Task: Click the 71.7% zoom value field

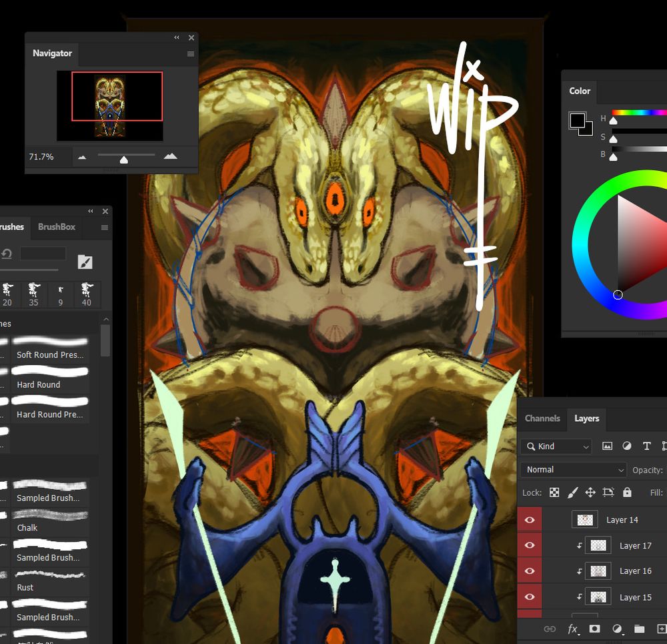Action: tap(41, 157)
